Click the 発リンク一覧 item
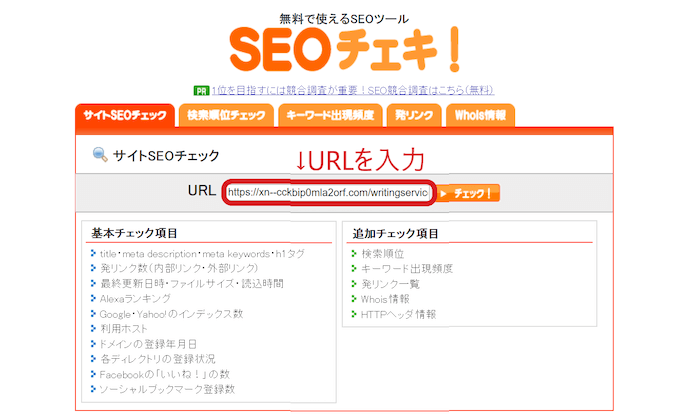The width and height of the screenshot is (700, 420). 390,284
